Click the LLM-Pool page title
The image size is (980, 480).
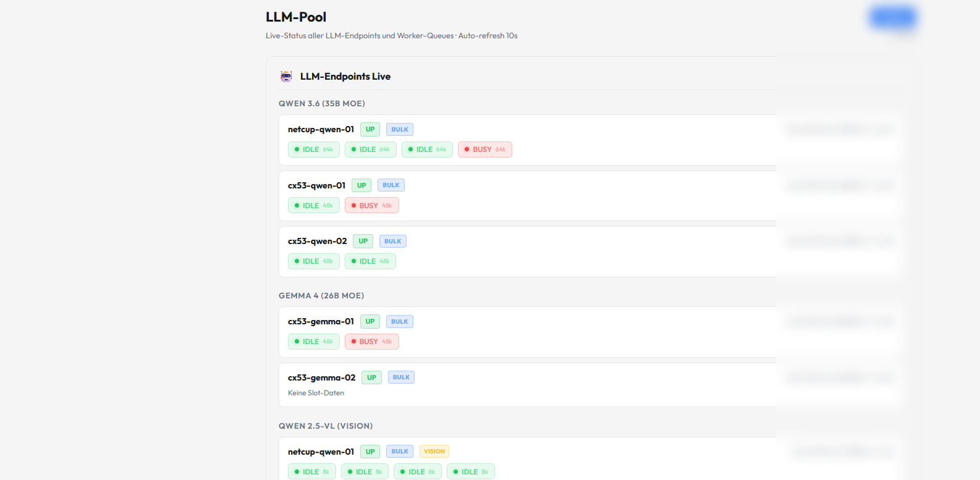pos(296,17)
